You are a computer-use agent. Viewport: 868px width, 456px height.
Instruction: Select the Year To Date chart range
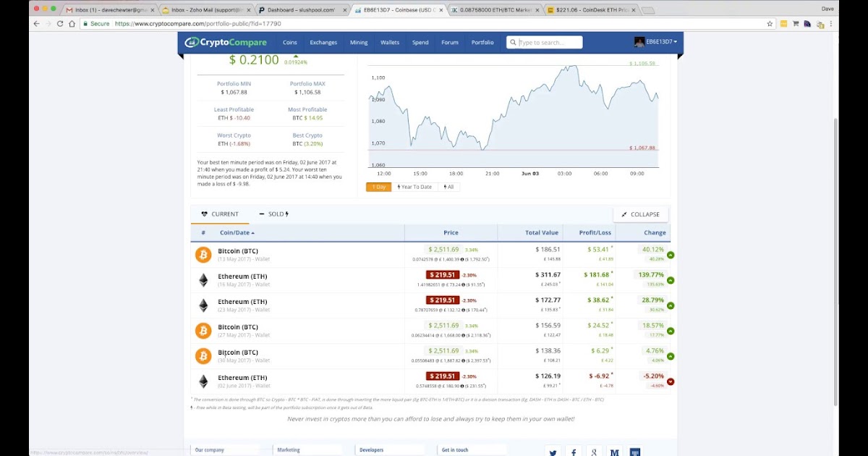tap(414, 187)
